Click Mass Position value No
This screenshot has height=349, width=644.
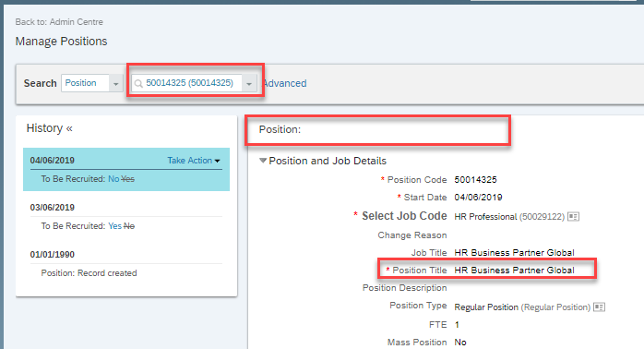point(460,342)
